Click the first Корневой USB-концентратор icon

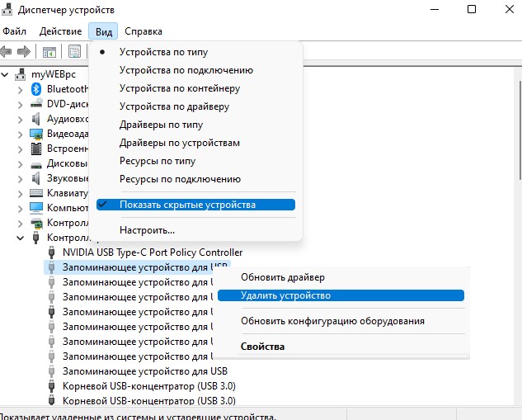click(x=52, y=386)
